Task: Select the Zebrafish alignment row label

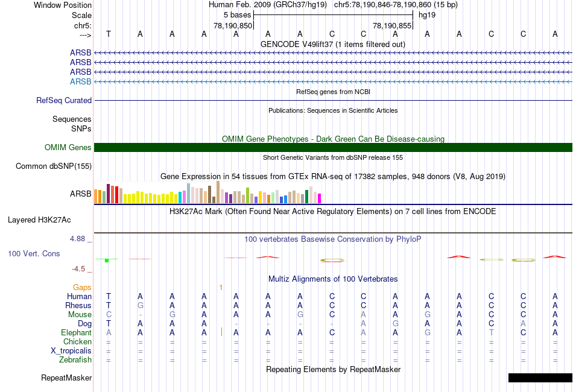Action: 75,360
